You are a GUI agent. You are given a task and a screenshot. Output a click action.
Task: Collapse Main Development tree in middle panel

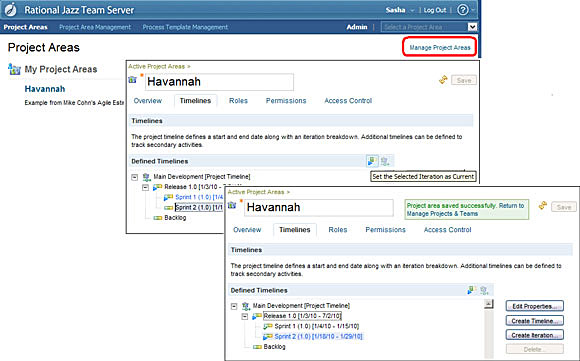tap(135, 177)
